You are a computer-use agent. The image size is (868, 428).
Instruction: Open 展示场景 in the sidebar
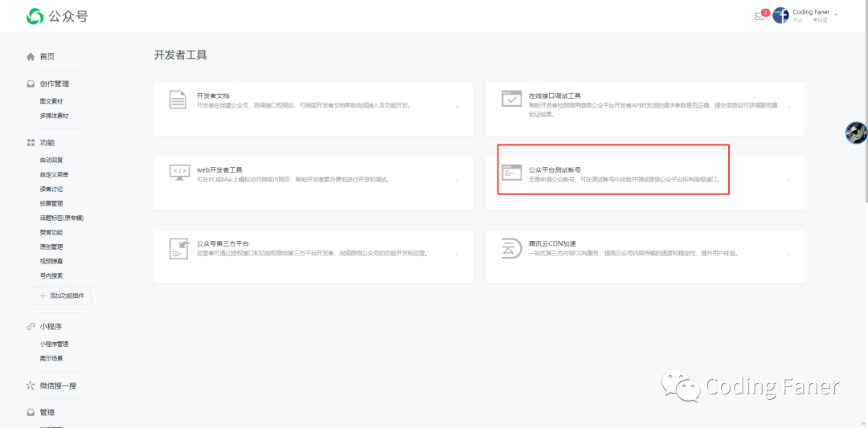click(x=51, y=358)
